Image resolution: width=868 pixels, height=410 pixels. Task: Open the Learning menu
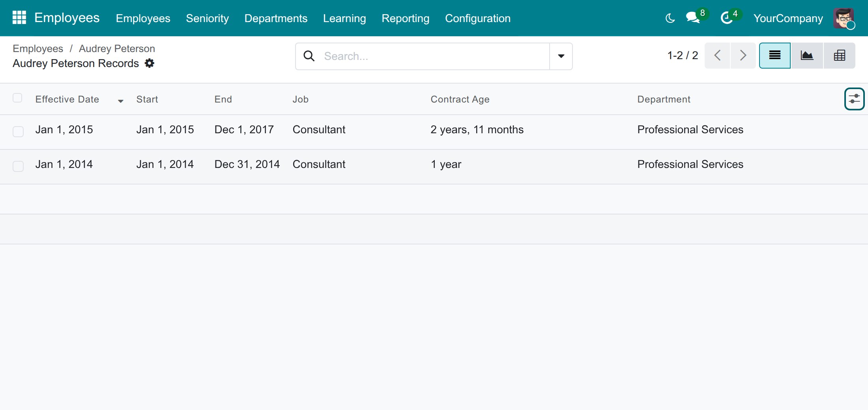(344, 18)
